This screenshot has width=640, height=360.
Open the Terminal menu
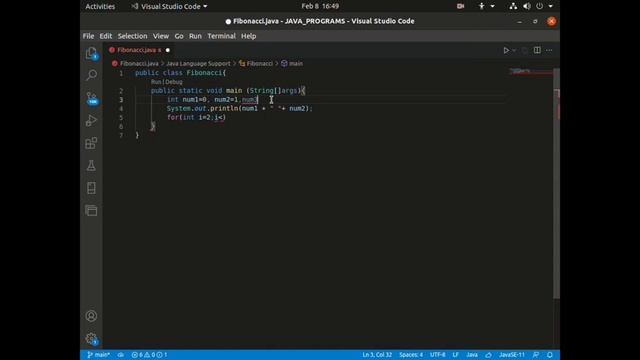click(x=221, y=36)
